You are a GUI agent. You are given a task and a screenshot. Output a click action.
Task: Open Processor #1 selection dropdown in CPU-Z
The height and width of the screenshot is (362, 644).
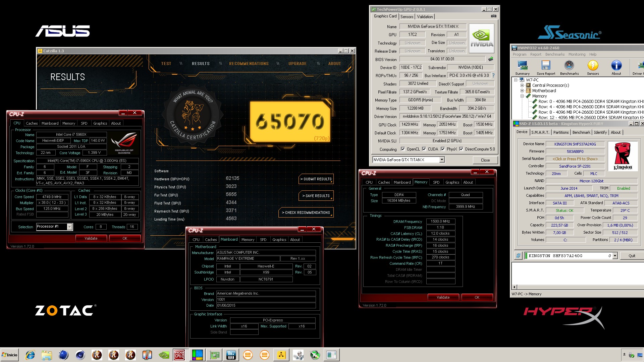point(69,227)
